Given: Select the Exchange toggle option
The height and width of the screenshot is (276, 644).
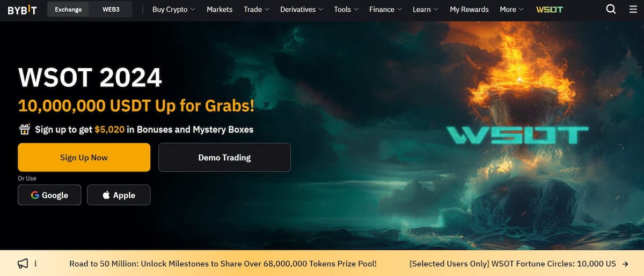Looking at the screenshot, I should click(69, 10).
